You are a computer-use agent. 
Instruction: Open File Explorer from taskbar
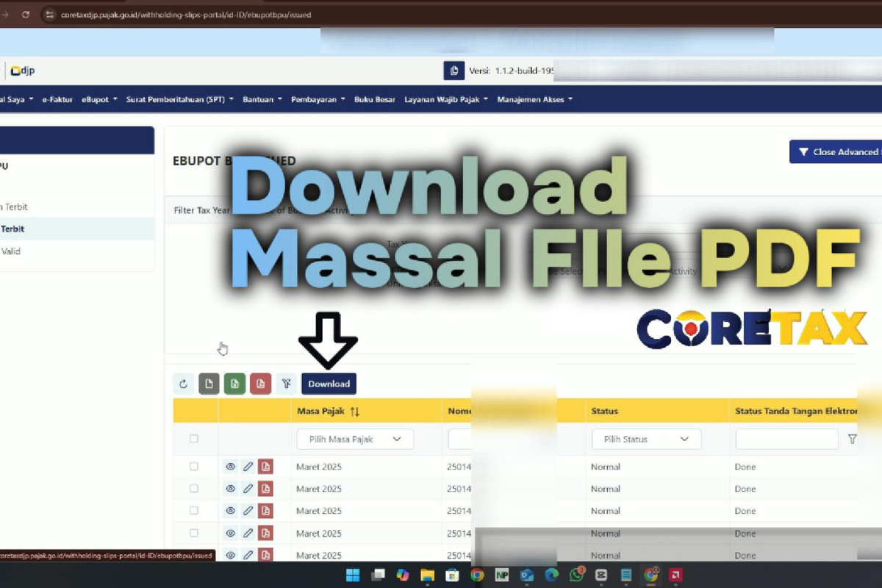[x=428, y=575]
